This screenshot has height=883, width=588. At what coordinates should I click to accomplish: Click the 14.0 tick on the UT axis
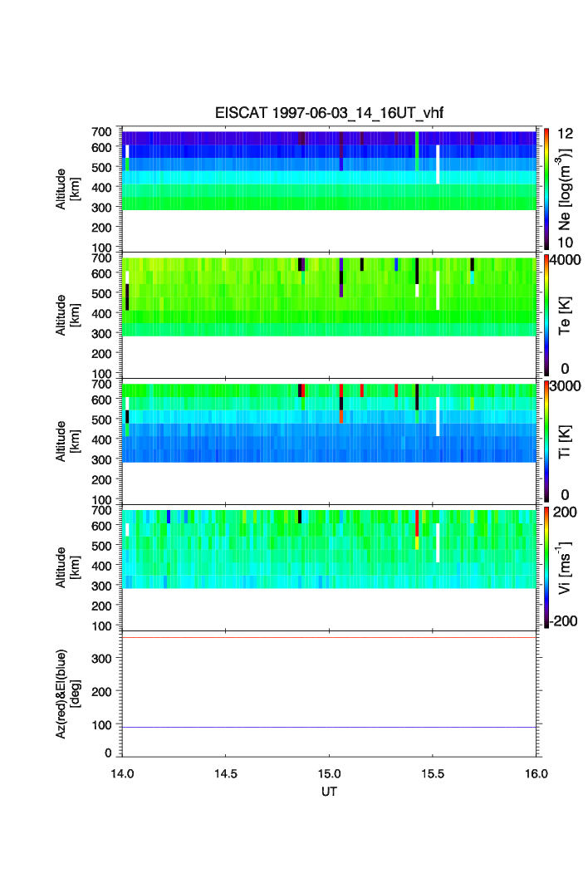tap(122, 773)
